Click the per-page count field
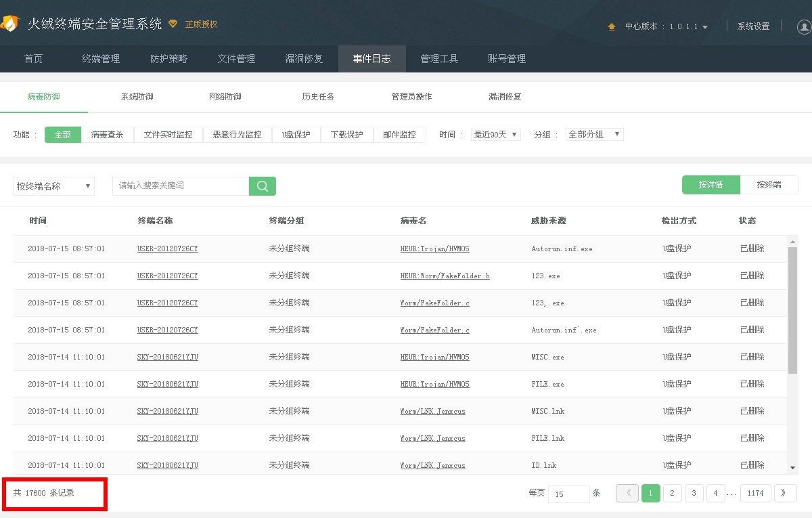Image resolution: width=812 pixels, height=518 pixels. [x=568, y=494]
